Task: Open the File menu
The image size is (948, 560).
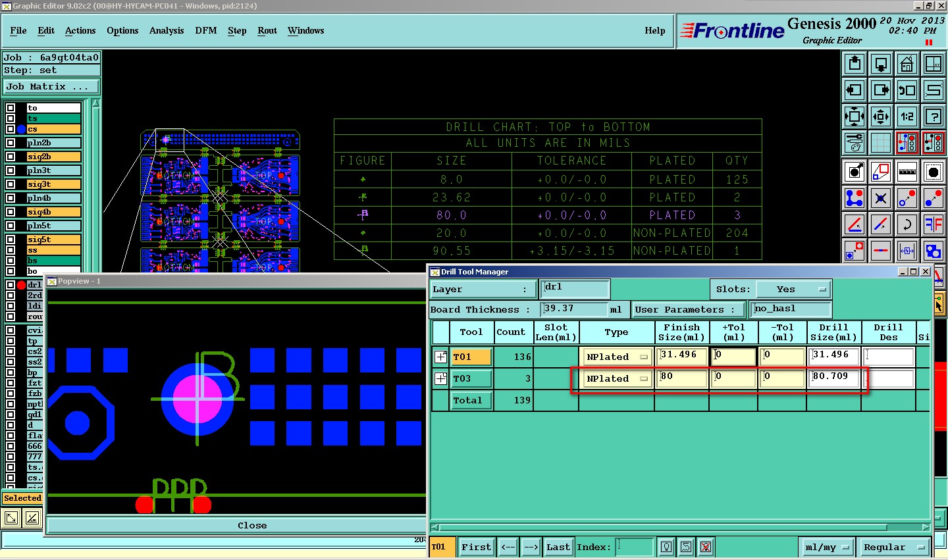Action: point(18,31)
